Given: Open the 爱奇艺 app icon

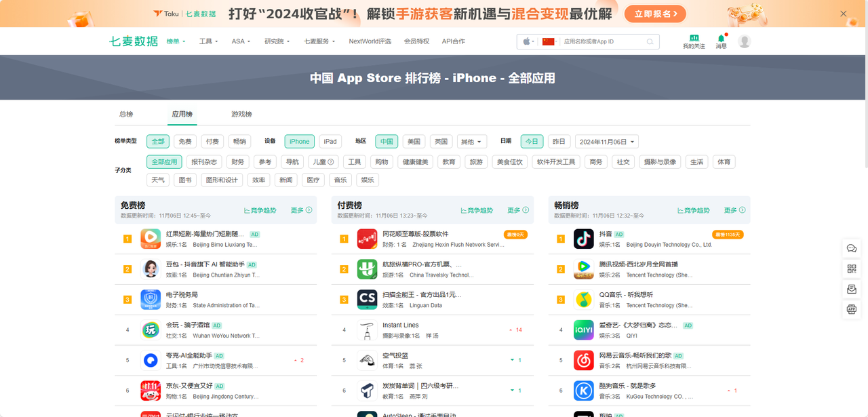Looking at the screenshot, I should [x=584, y=330].
